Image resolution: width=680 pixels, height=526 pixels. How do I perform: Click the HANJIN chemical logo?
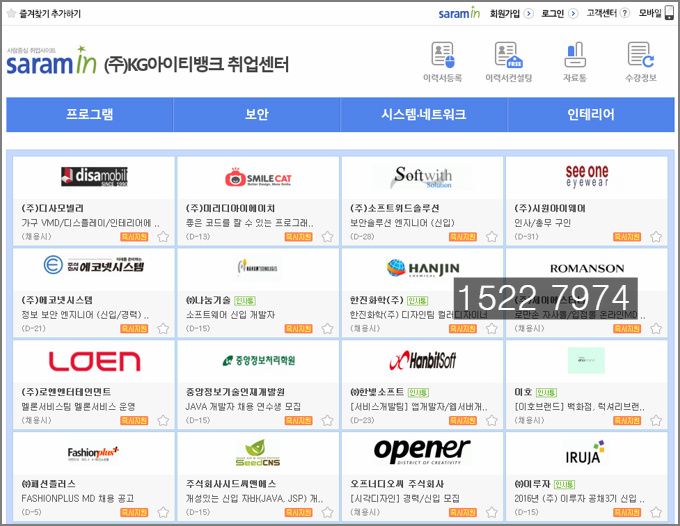[x=423, y=268]
